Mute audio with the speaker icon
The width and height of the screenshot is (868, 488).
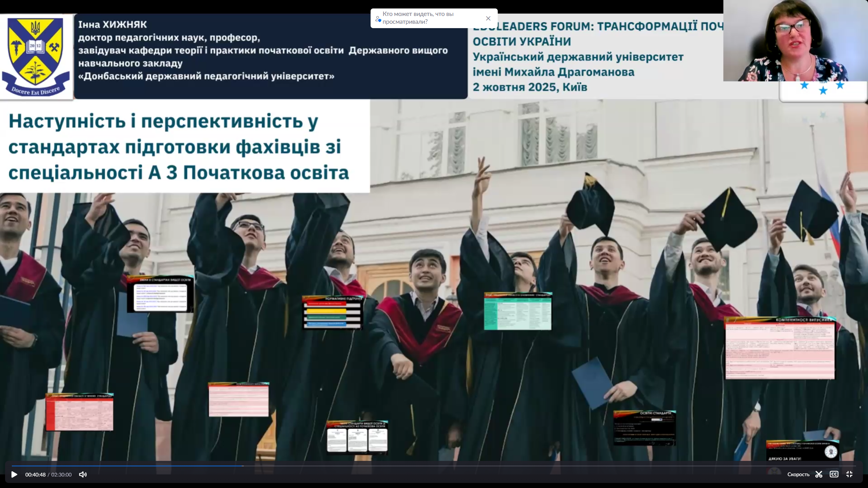pos(83,474)
